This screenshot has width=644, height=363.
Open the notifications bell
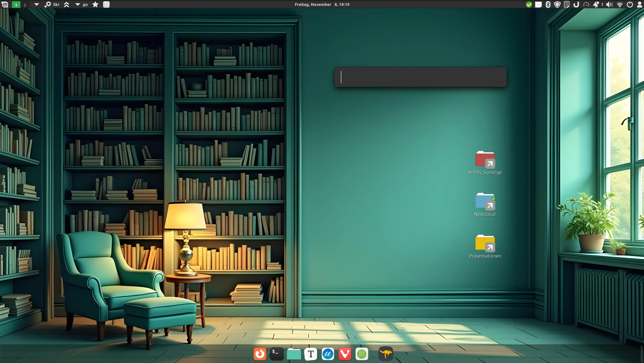596,4
